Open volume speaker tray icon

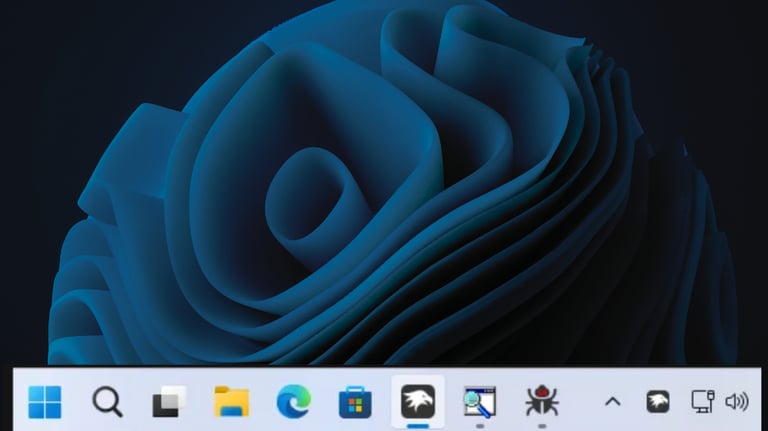tap(737, 402)
